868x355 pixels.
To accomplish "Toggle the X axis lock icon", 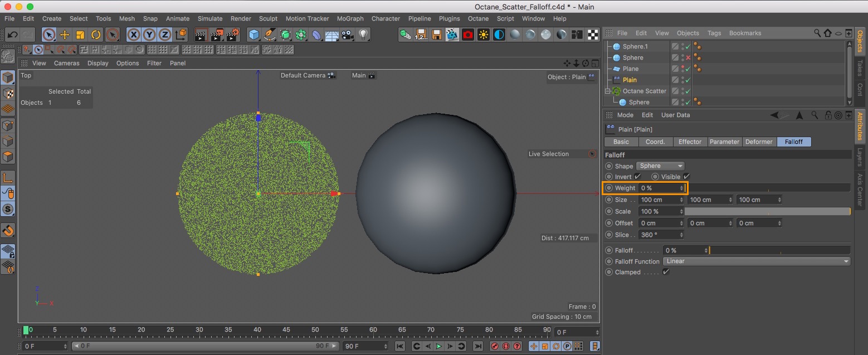I will [134, 35].
